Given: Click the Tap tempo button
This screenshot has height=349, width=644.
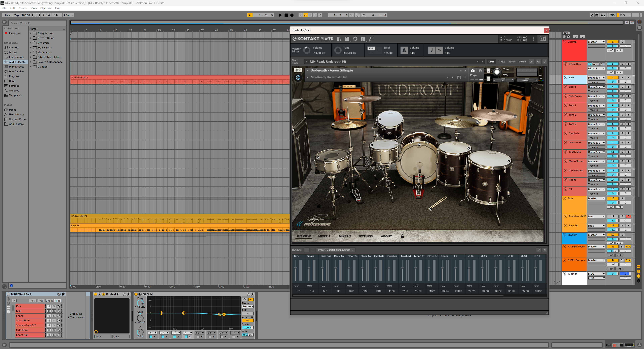Looking at the screenshot, I should tap(16, 15).
